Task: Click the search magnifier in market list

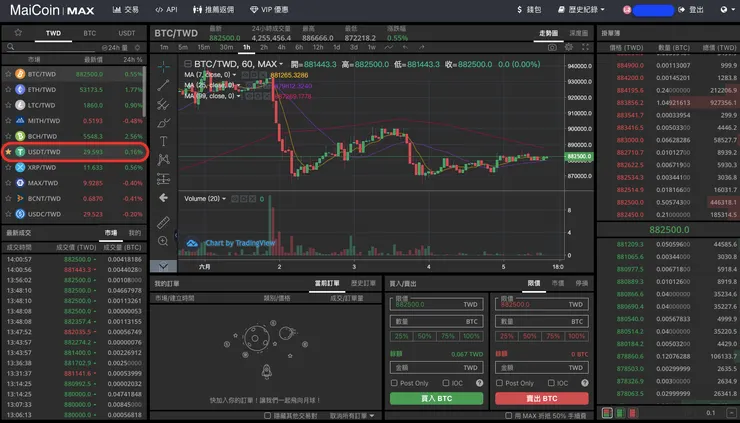Action: tap(10, 47)
